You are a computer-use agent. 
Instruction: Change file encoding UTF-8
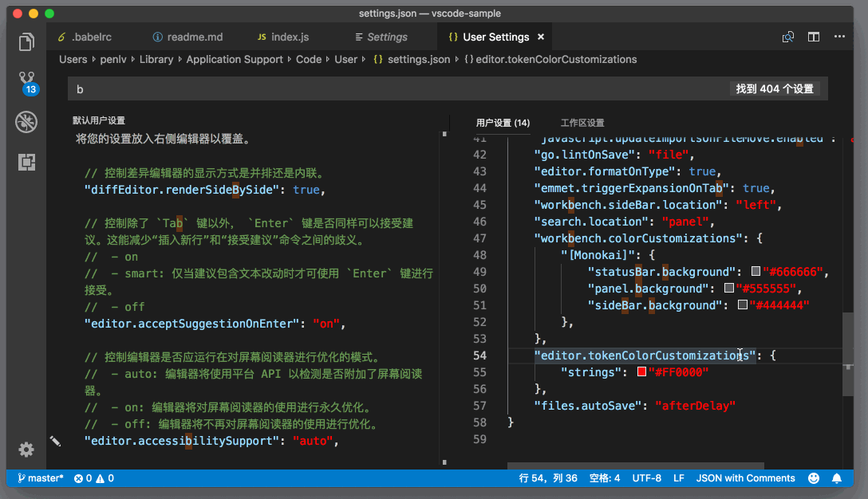pos(646,478)
